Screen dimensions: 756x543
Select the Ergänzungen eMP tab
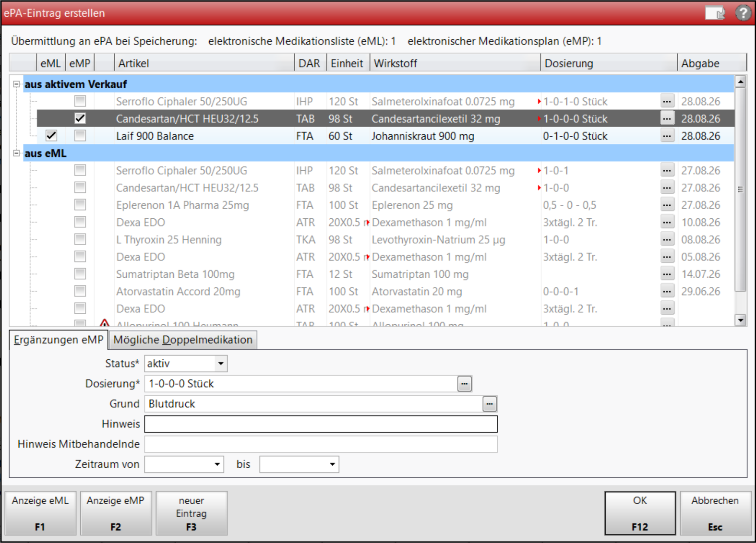(59, 340)
